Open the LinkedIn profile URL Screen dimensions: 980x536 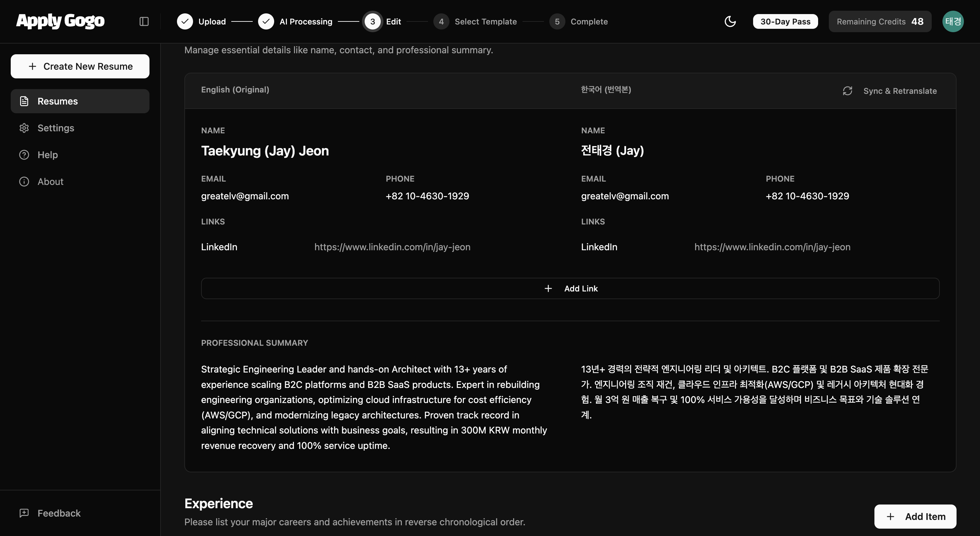pos(392,247)
